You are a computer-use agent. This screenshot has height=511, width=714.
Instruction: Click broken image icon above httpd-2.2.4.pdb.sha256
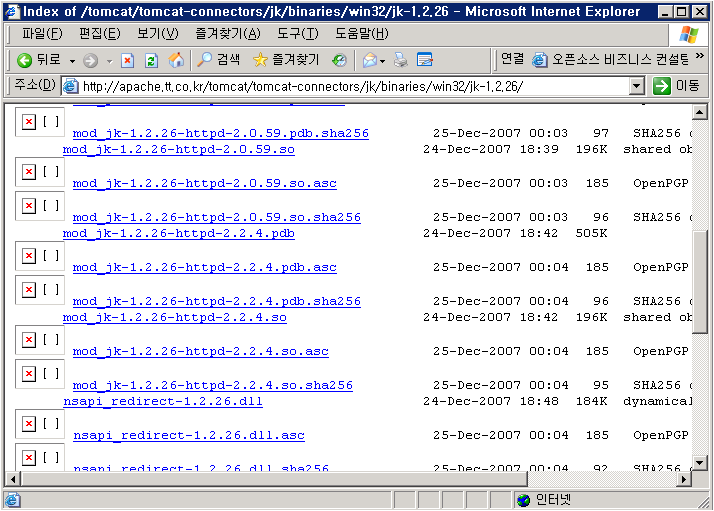(x=29, y=290)
